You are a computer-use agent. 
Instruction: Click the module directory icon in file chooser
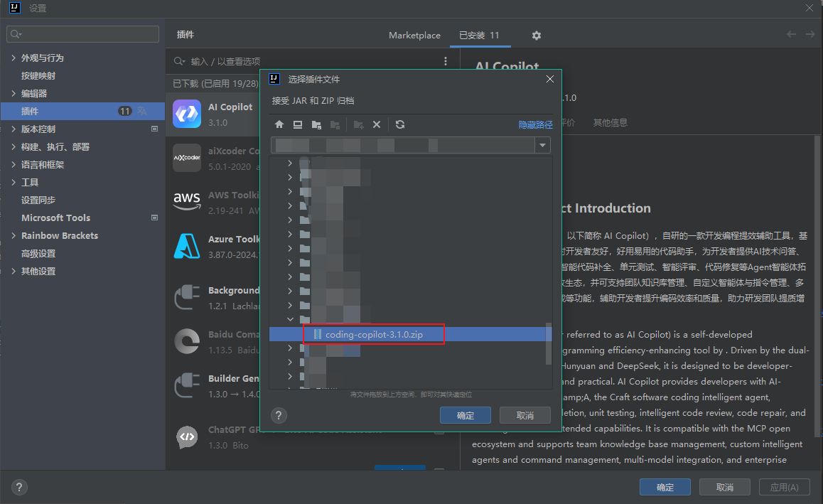pyautogui.click(x=335, y=124)
